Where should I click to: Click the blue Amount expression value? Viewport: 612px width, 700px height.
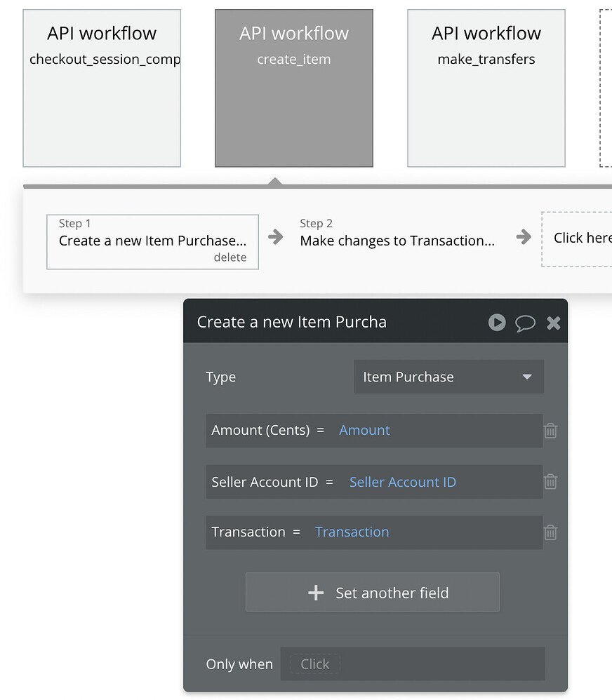point(364,430)
